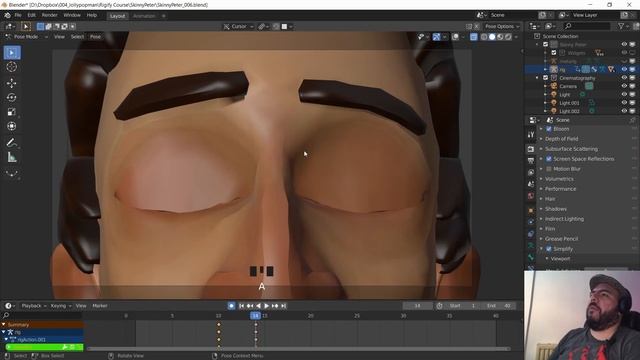Open the Scene properties tab icon
640x360 pixels.
point(531,184)
